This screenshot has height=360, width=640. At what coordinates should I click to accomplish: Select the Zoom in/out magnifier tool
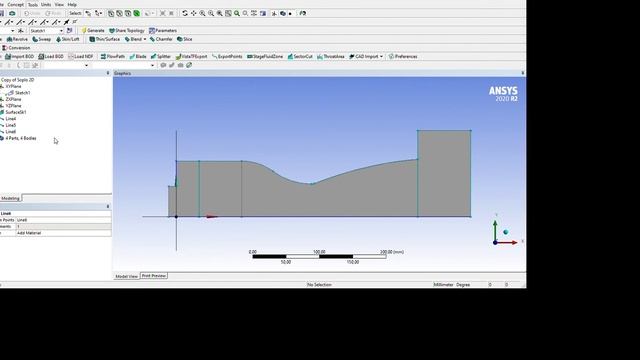(x=202, y=13)
